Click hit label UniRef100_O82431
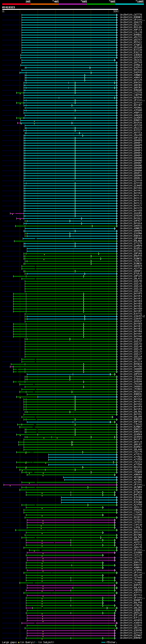This screenshot has width=146, height=644. [x=131, y=60]
